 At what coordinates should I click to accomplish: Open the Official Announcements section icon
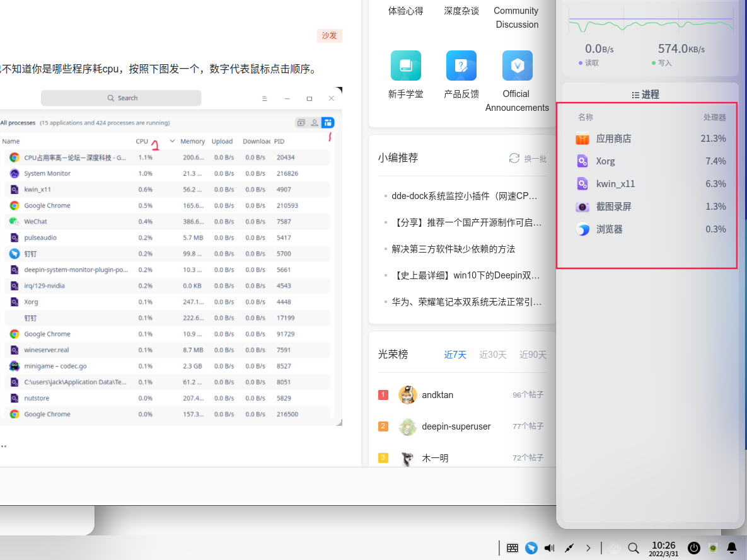click(517, 66)
